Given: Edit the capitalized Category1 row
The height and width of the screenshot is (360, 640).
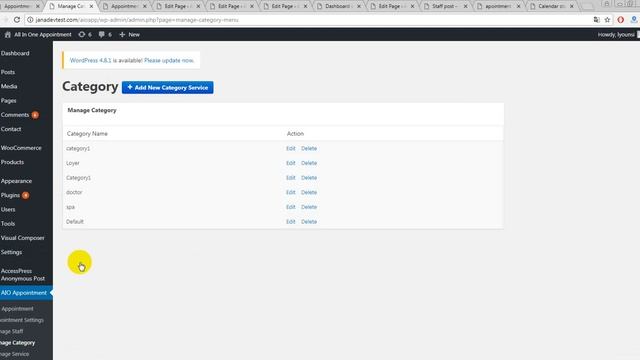Looking at the screenshot, I should pyautogui.click(x=291, y=178).
